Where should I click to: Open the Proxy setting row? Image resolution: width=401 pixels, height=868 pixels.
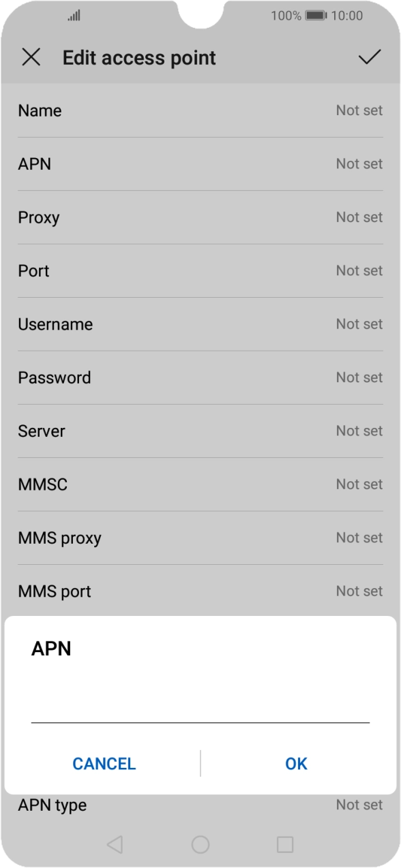200,217
